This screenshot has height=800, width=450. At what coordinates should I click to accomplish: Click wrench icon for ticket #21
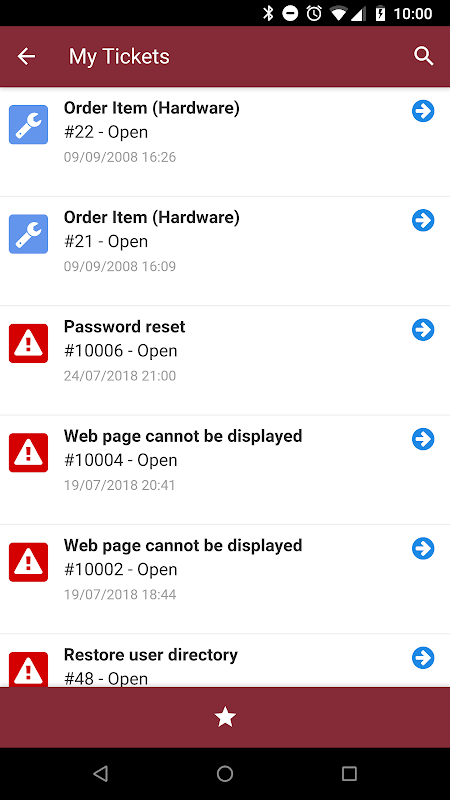(x=29, y=234)
